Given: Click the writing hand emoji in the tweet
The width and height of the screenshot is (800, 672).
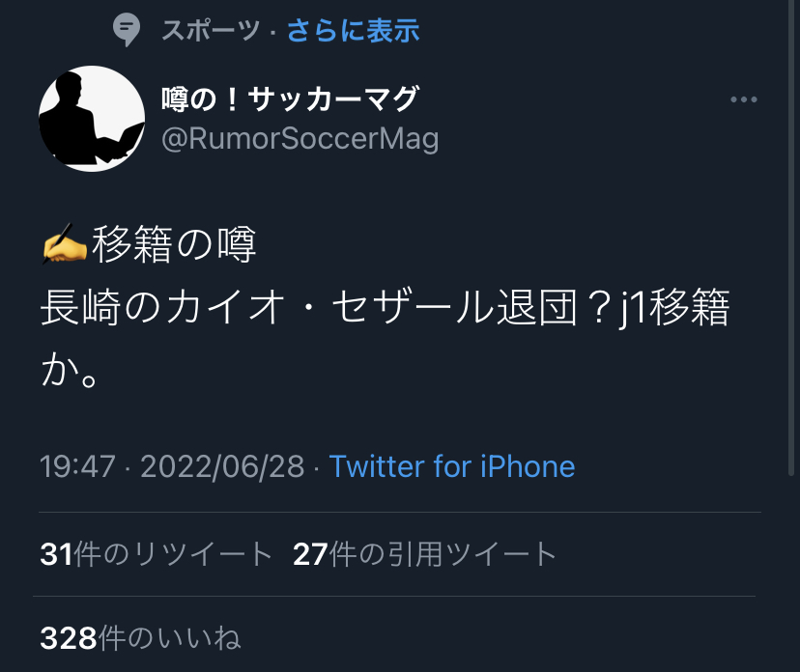Looking at the screenshot, I should [x=65, y=243].
